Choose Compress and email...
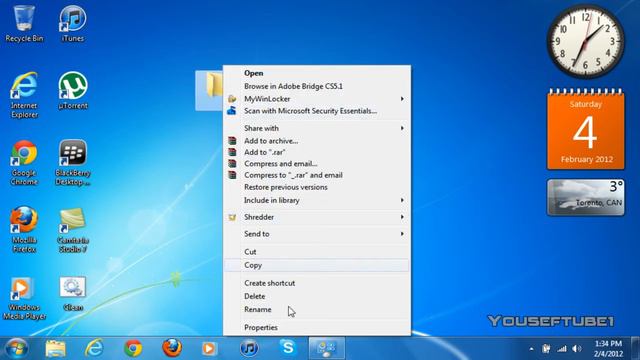640x360 pixels. point(317,164)
